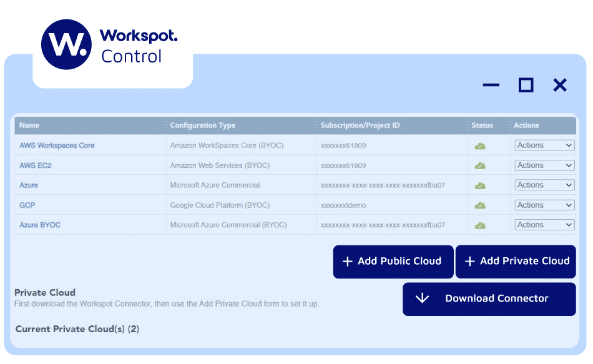Click the Workspot W logo
The width and height of the screenshot is (593, 364).
(66, 45)
